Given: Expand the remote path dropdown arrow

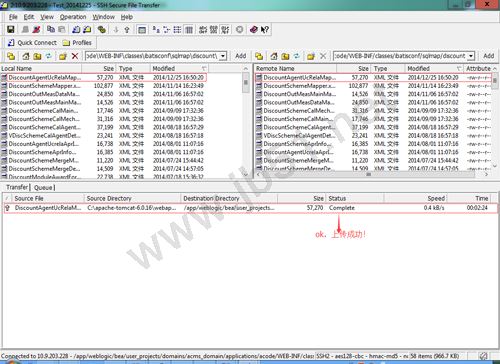Looking at the screenshot, I should coord(471,56).
